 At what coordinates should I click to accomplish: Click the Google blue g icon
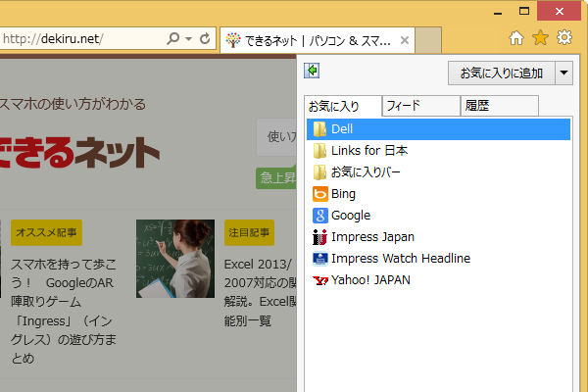tap(320, 216)
